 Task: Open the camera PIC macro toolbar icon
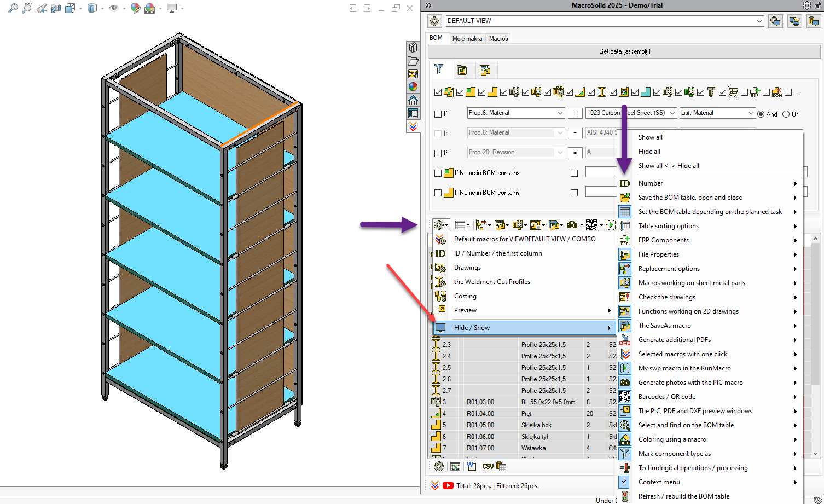572,225
